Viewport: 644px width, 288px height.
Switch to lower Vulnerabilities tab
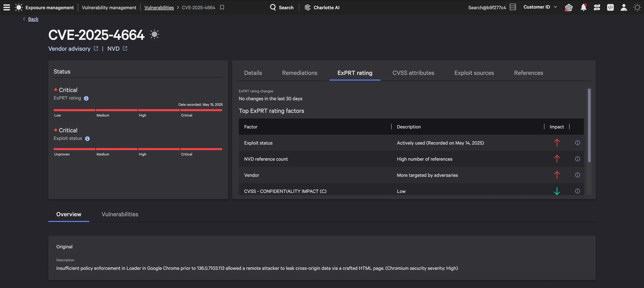pyautogui.click(x=120, y=214)
